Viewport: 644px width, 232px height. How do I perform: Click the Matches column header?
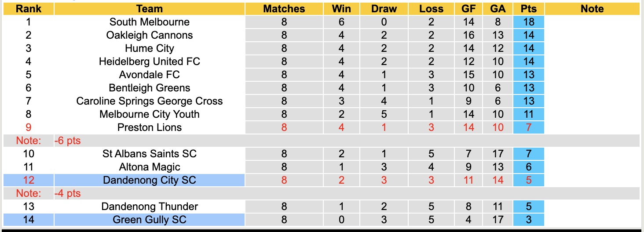pyautogui.click(x=284, y=9)
